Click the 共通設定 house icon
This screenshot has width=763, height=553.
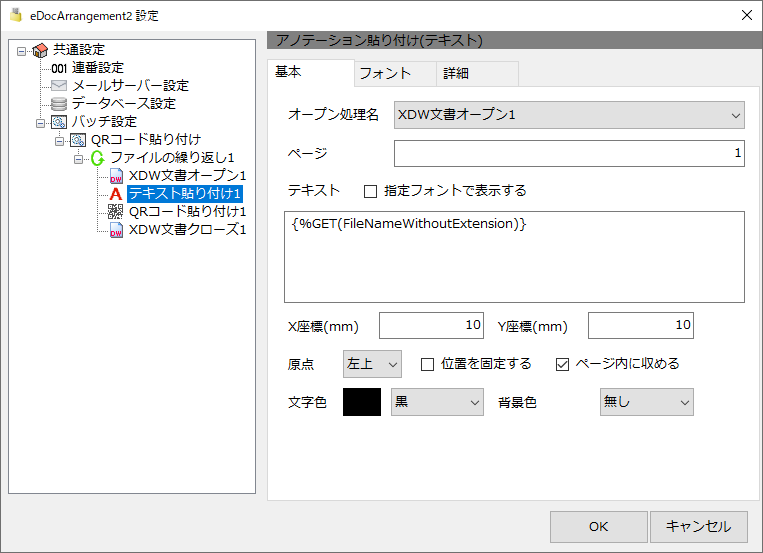coord(40,50)
